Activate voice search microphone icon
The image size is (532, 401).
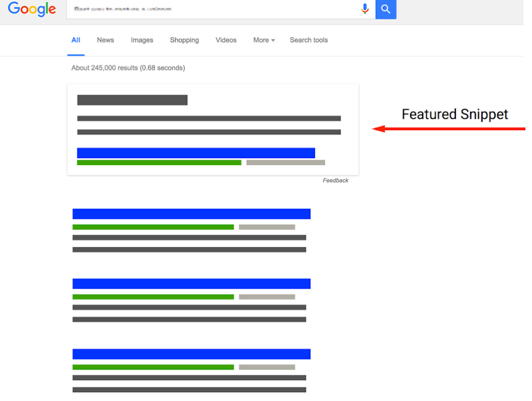click(365, 9)
